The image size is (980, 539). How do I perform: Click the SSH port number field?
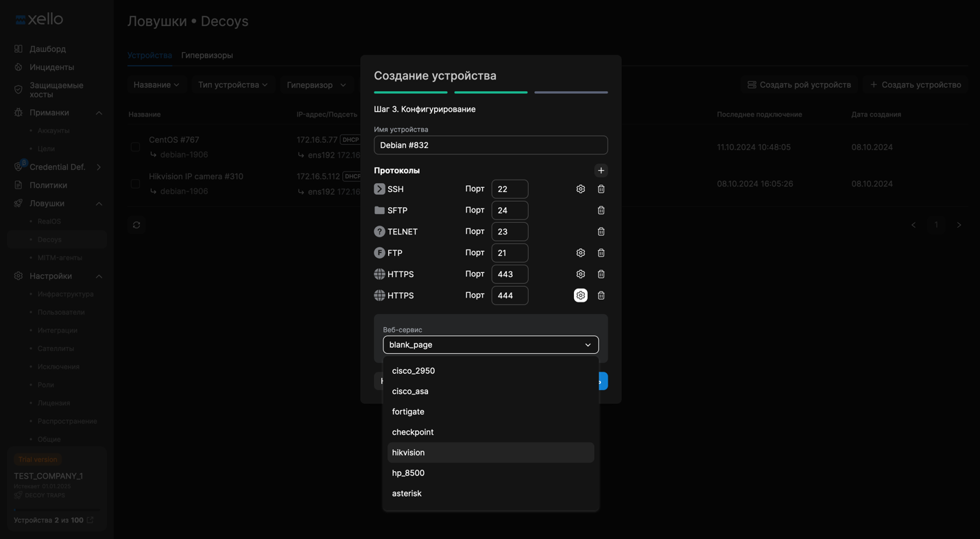(x=510, y=189)
